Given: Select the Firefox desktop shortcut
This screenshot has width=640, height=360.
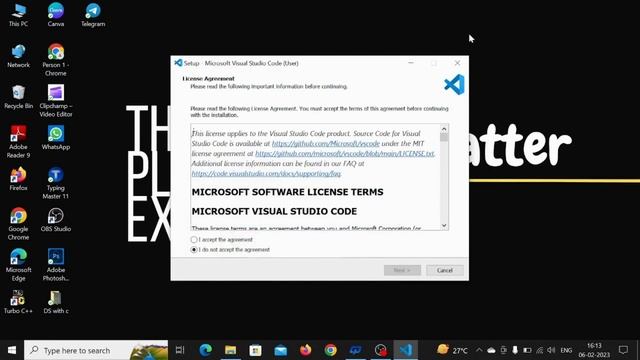Looking at the screenshot, I should 18,179.
